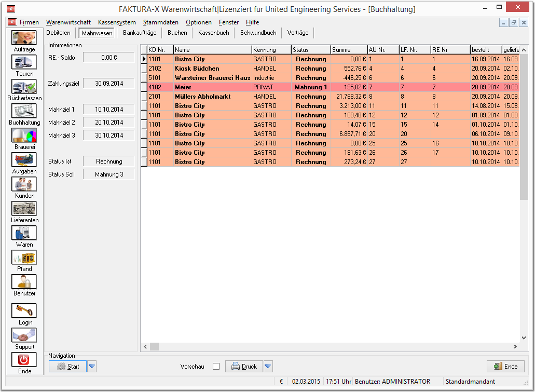Open the Pfand sidebar icon
This screenshot has height=392, width=535.
tap(24, 257)
